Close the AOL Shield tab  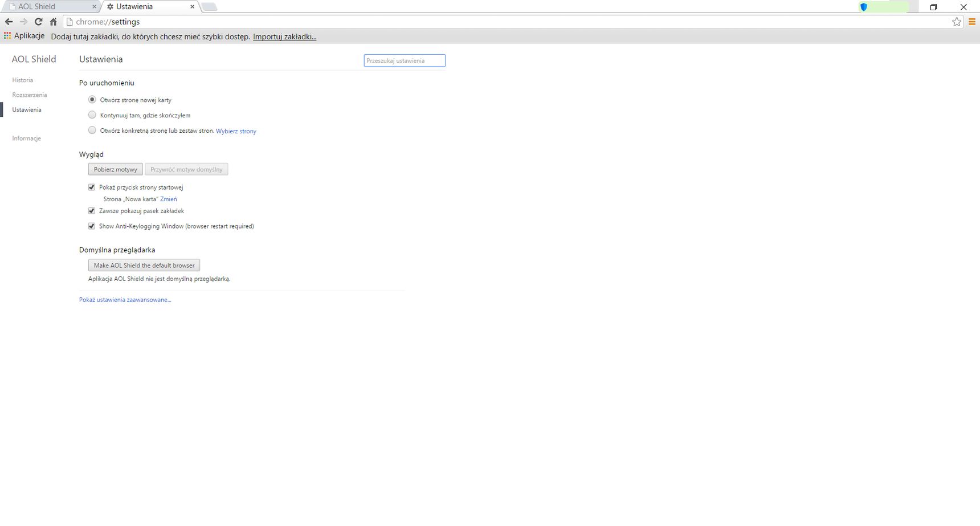click(94, 7)
